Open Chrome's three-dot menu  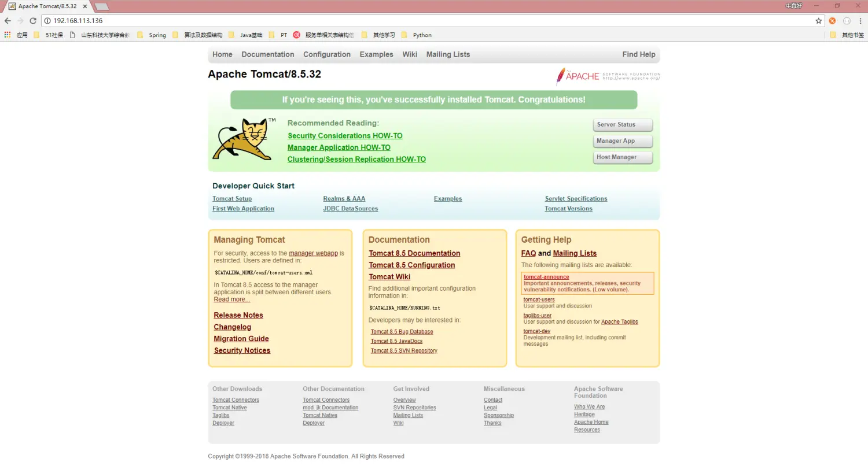tap(860, 21)
